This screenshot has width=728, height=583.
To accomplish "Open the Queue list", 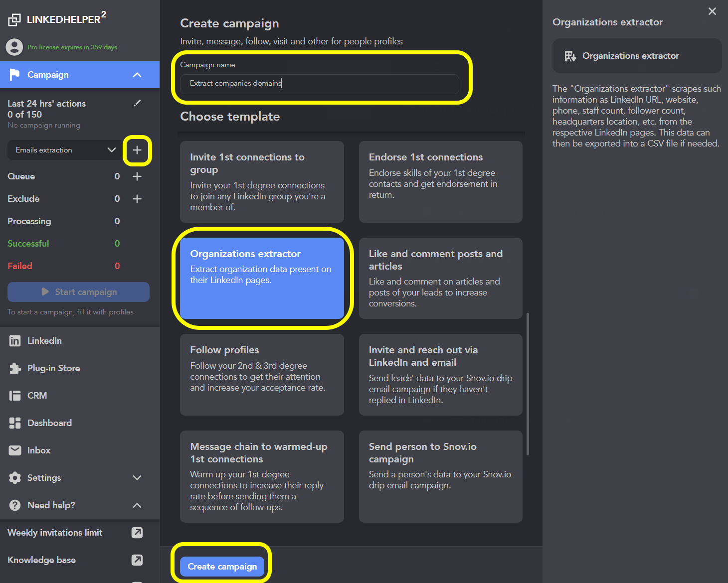I will click(21, 176).
